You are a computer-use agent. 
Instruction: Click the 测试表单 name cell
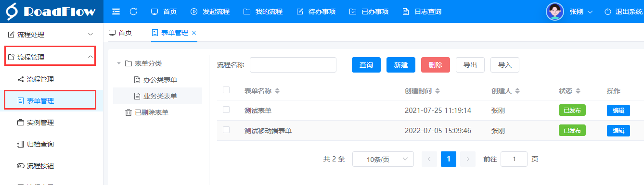click(x=258, y=111)
